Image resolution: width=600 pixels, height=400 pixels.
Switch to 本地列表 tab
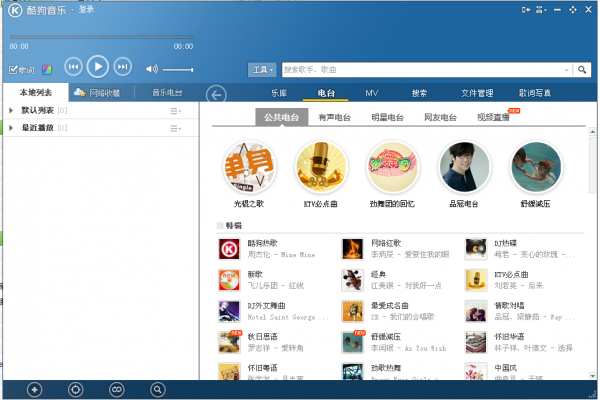(36, 92)
